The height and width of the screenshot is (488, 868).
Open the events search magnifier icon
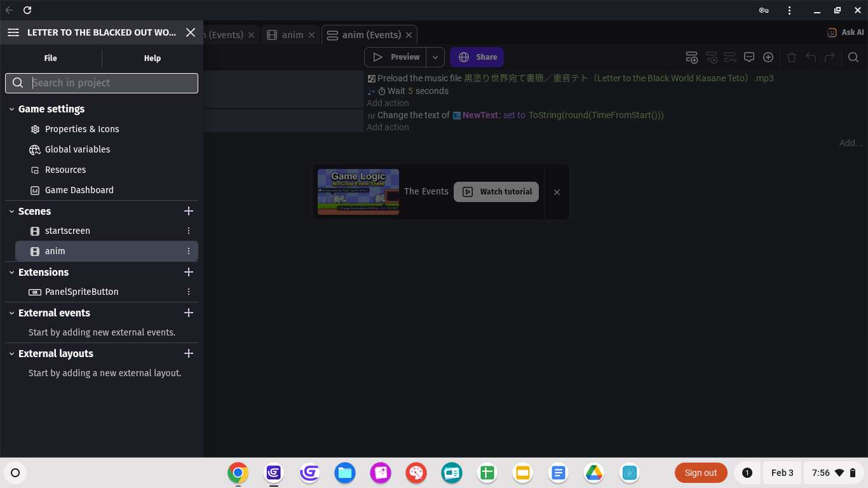pyautogui.click(x=853, y=57)
